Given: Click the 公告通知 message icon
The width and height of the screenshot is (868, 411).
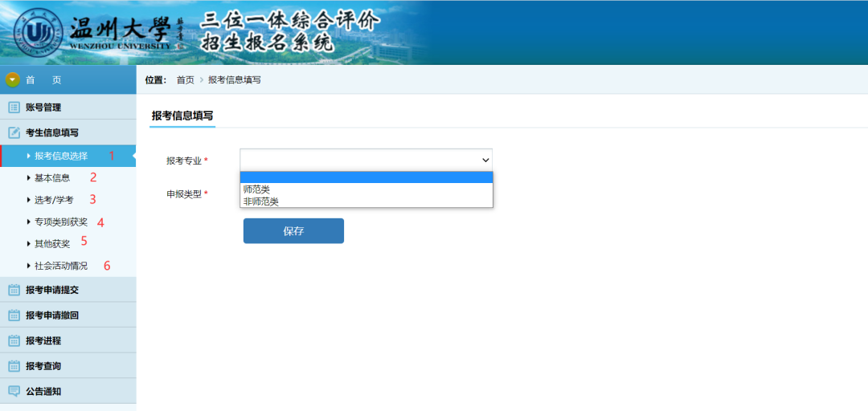Looking at the screenshot, I should (x=14, y=392).
